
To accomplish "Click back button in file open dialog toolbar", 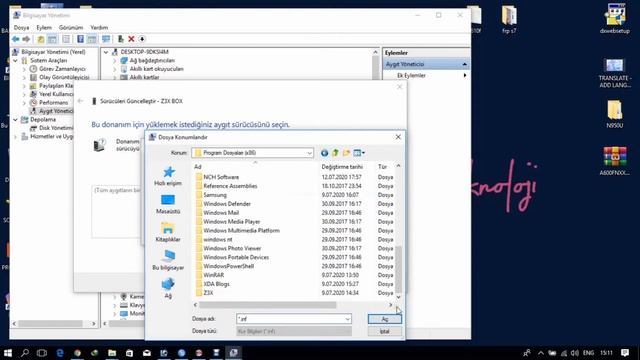I will [324, 153].
